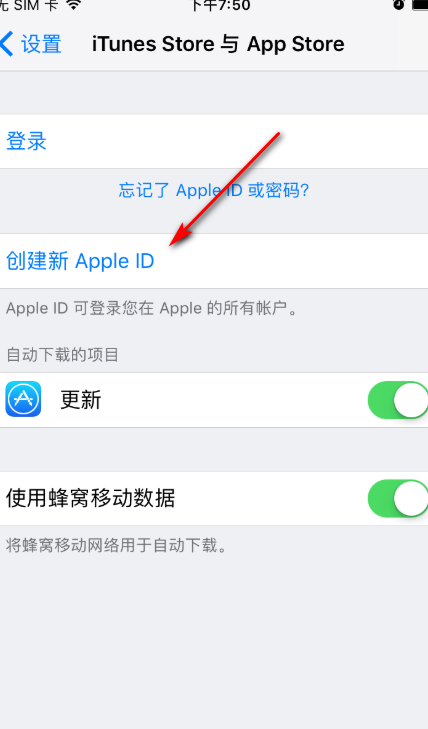
Task: Tap the 将蜂窝移动网络用于自动下载 footer note
Action: click(117, 545)
